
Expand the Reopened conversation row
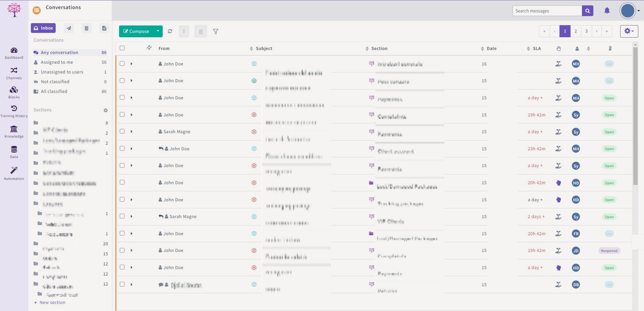(x=131, y=250)
